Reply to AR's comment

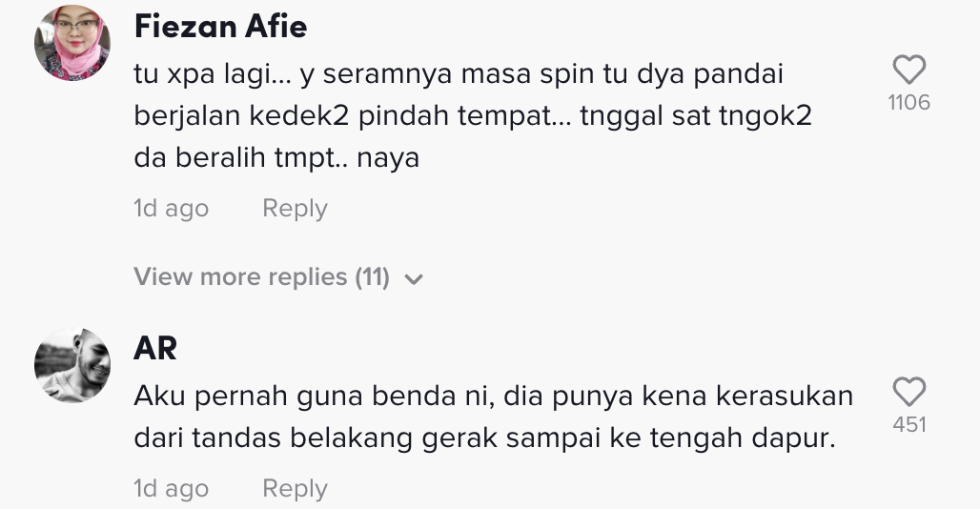tap(295, 489)
